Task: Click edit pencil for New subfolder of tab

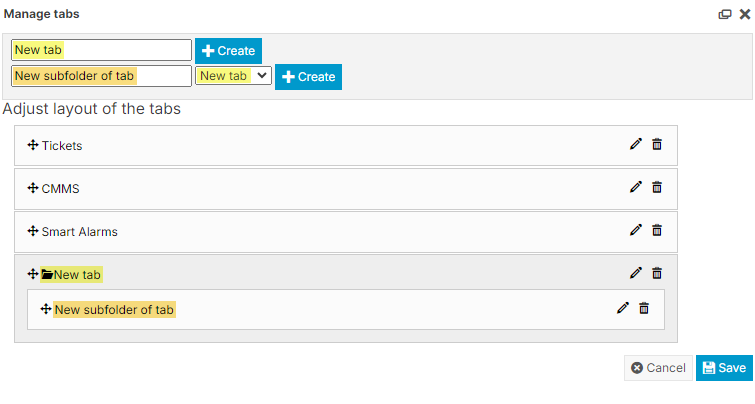Action: tap(622, 309)
